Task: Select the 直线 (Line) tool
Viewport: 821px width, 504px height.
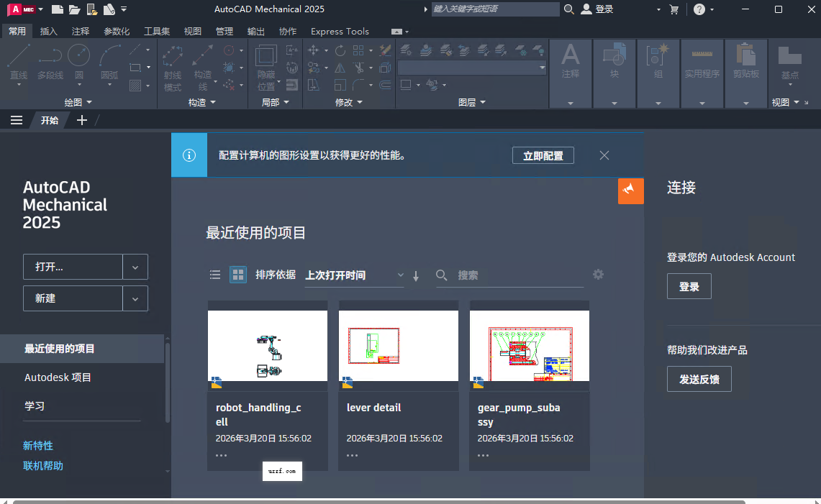Action: click(x=17, y=61)
